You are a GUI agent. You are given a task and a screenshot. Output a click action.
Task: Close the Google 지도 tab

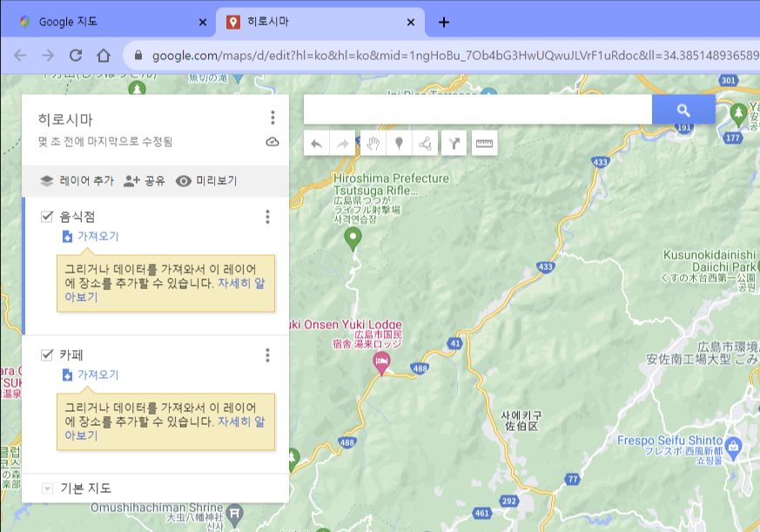coord(203,23)
